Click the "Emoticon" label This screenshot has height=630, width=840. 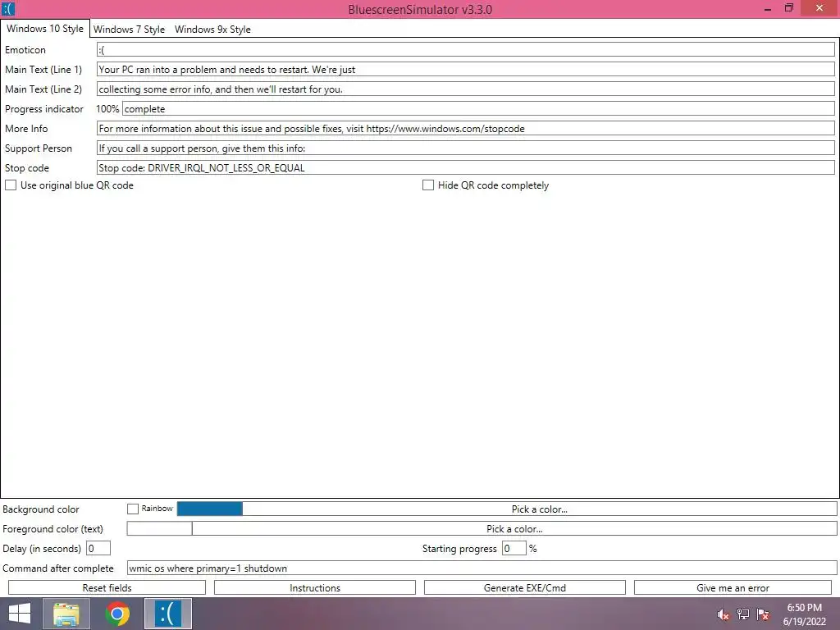25,50
